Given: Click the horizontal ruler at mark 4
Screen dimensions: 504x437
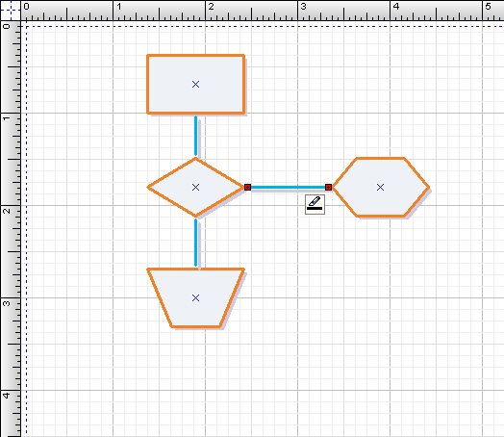Looking at the screenshot, I should pyautogui.click(x=391, y=11).
